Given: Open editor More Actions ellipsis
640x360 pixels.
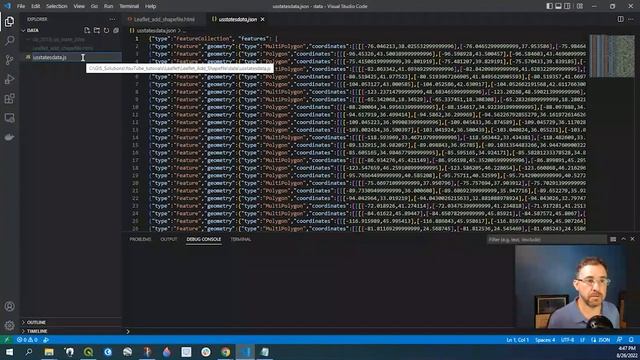Looking at the screenshot, I should tap(631, 19).
